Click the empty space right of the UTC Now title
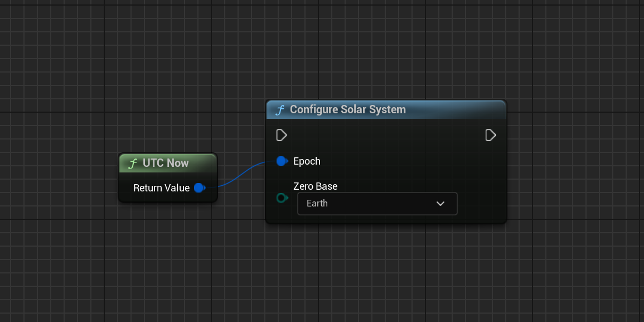This screenshot has height=322, width=644. coord(203,164)
